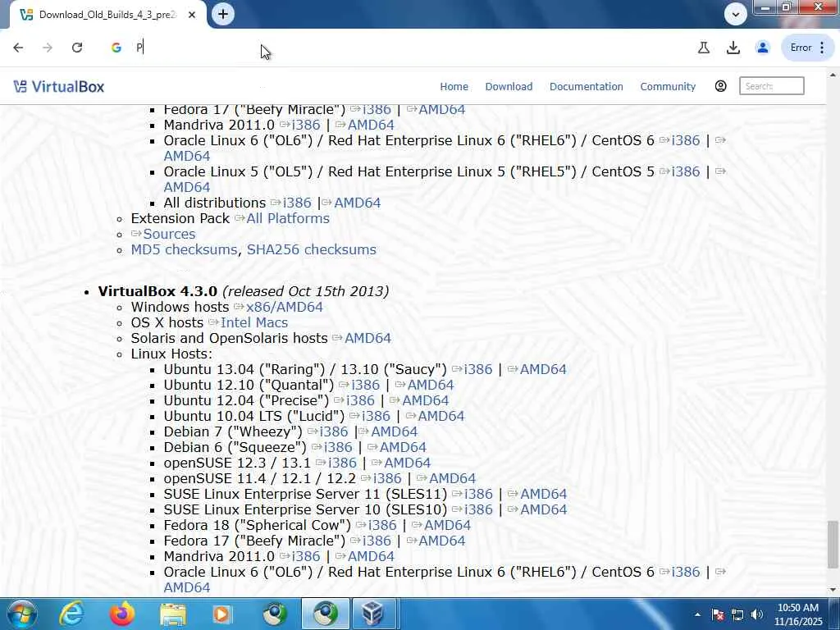Open Windows Explorer folder from taskbar
This screenshot has height=630, width=840.
(x=172, y=614)
